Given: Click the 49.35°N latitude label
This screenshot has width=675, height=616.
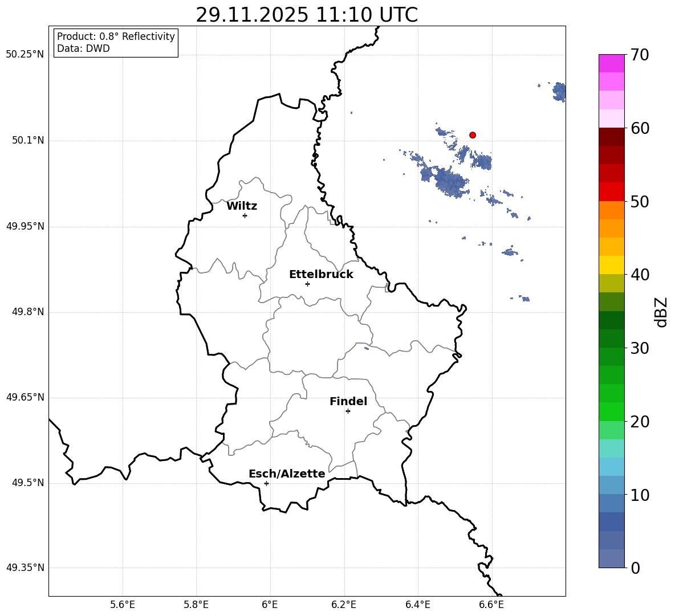Looking at the screenshot, I should coord(25,568).
